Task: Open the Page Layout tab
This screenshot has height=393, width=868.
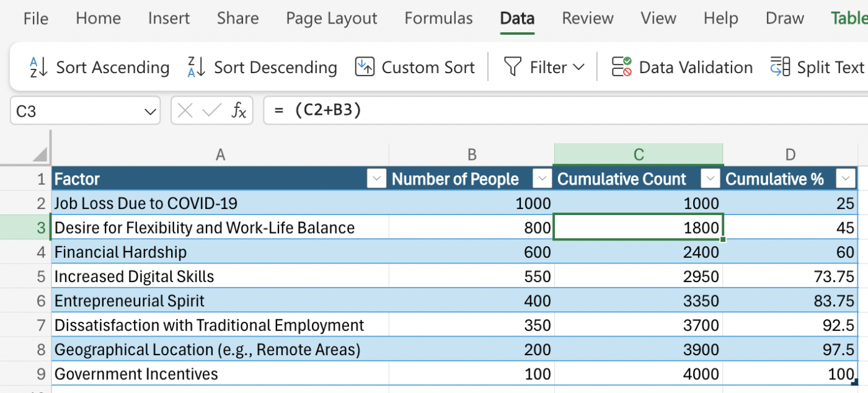Action: point(331,19)
